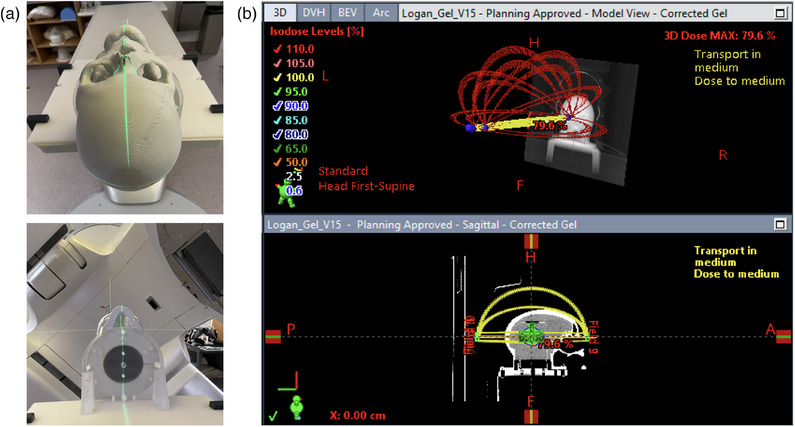Click the blue isocenter sphere on the 3D arc
Screen dimensions: 795x427
pos(471,128)
